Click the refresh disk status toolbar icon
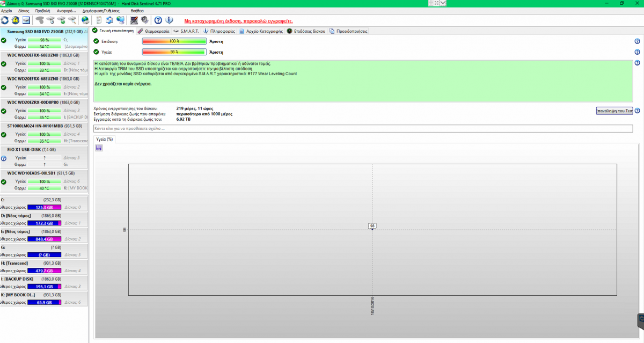The image size is (644, 343). (x=5, y=20)
